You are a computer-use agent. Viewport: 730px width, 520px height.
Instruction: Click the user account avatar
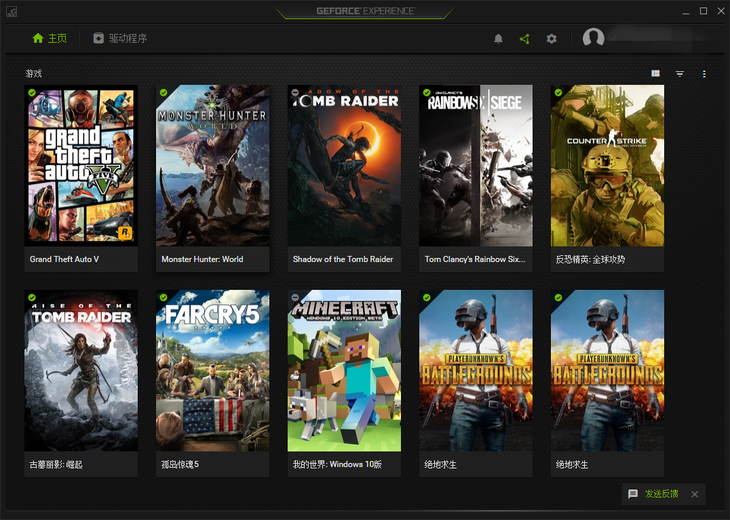(594, 38)
